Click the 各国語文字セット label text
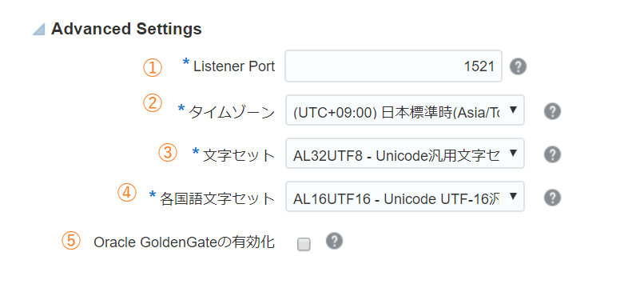 pyautogui.click(x=217, y=198)
